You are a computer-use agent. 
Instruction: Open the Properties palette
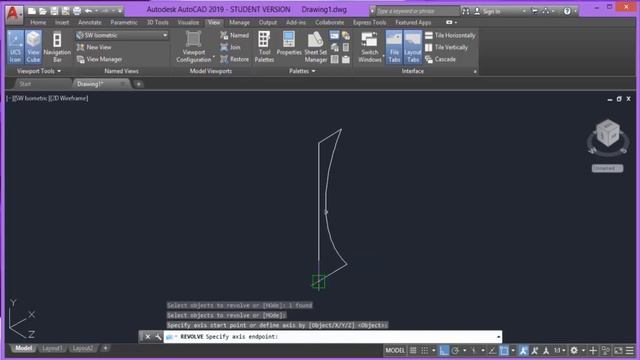pyautogui.click(x=289, y=44)
